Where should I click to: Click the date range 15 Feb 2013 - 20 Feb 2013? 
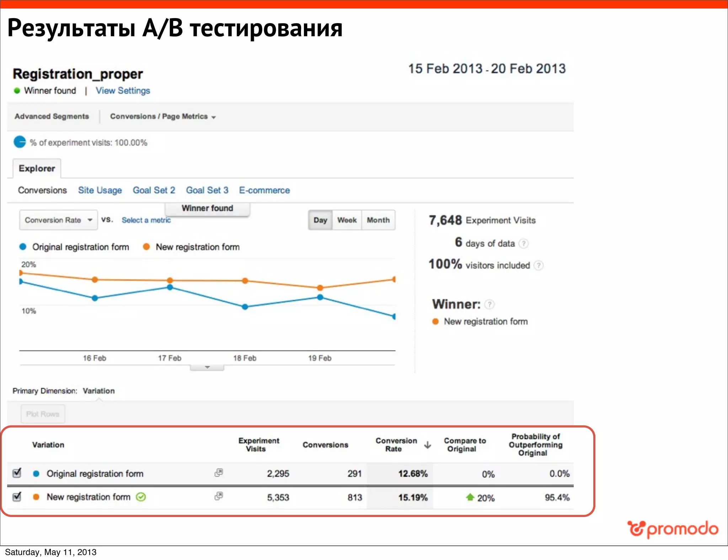click(487, 69)
